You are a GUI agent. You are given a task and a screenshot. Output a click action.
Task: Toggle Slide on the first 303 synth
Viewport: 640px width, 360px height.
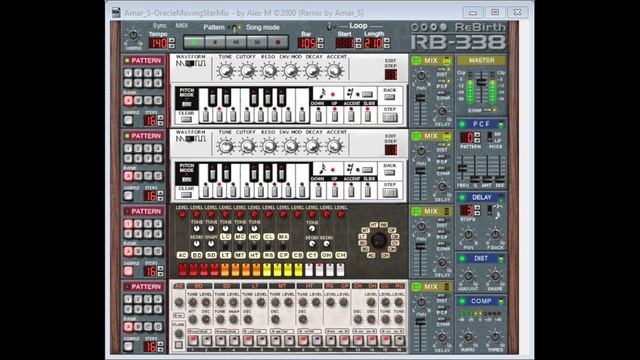(x=368, y=115)
